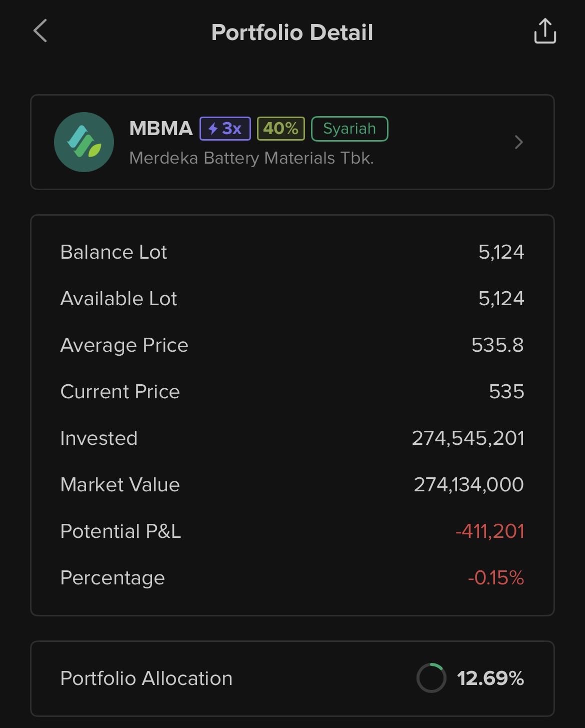Tap the Portfolio Allocation label

pyautogui.click(x=146, y=678)
